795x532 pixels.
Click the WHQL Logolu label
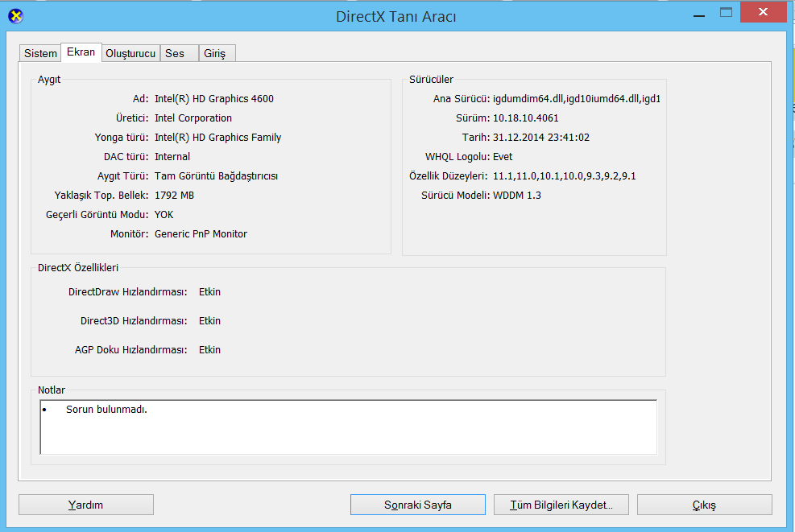pyautogui.click(x=458, y=157)
